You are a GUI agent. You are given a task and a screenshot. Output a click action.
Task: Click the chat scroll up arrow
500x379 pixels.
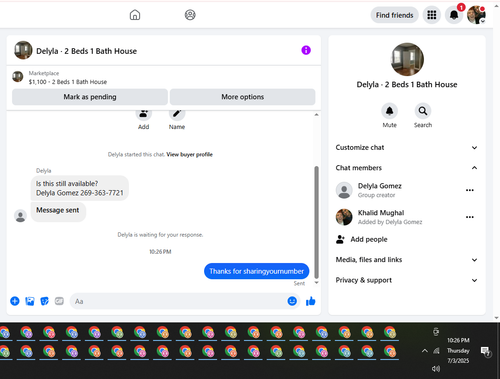point(316,115)
